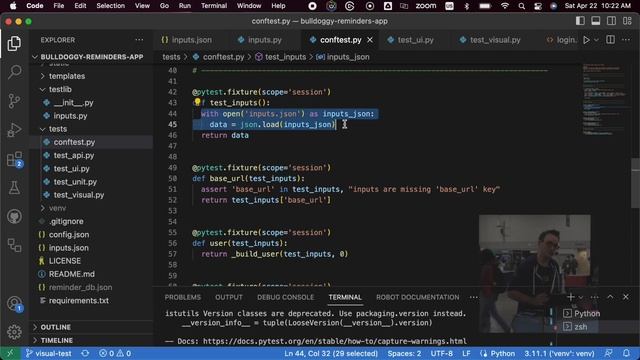Click the visual-test branch indicator
The height and width of the screenshot is (360, 640).
tap(49, 353)
